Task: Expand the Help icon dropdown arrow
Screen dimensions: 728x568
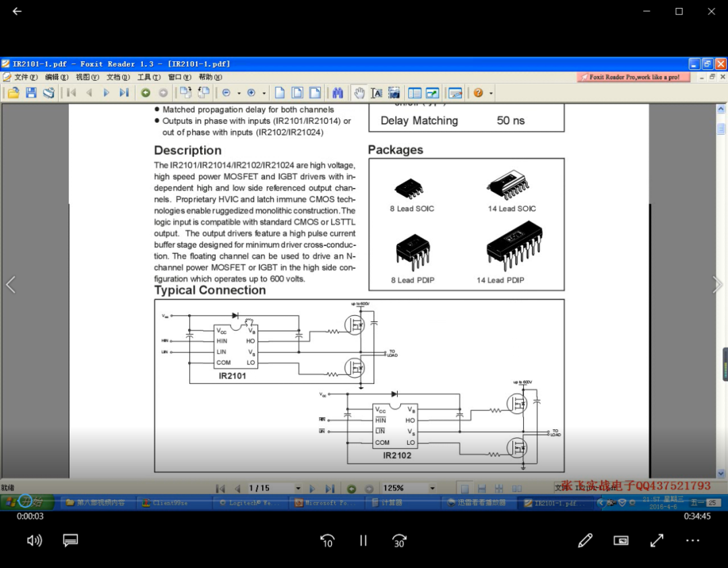Action: coord(491,93)
